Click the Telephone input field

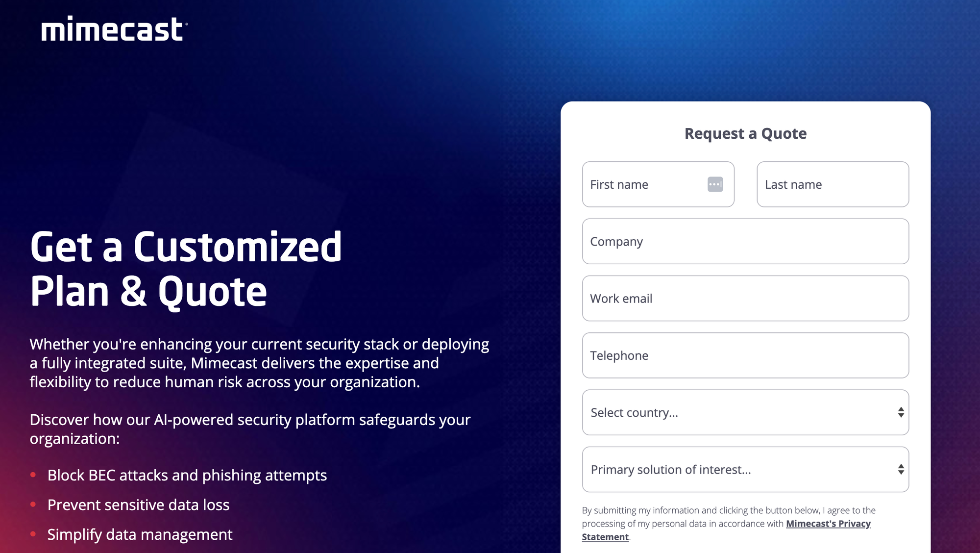click(x=745, y=355)
